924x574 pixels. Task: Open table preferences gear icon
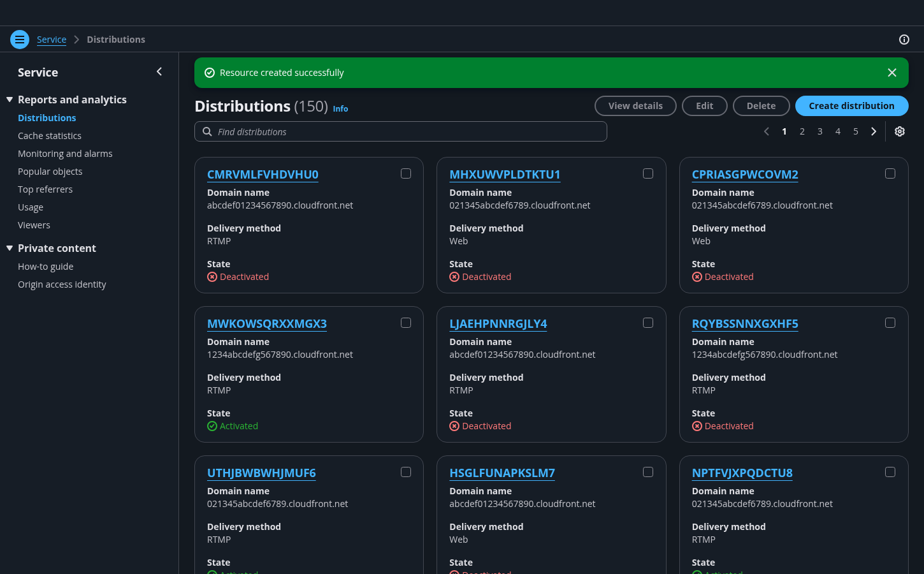point(899,131)
